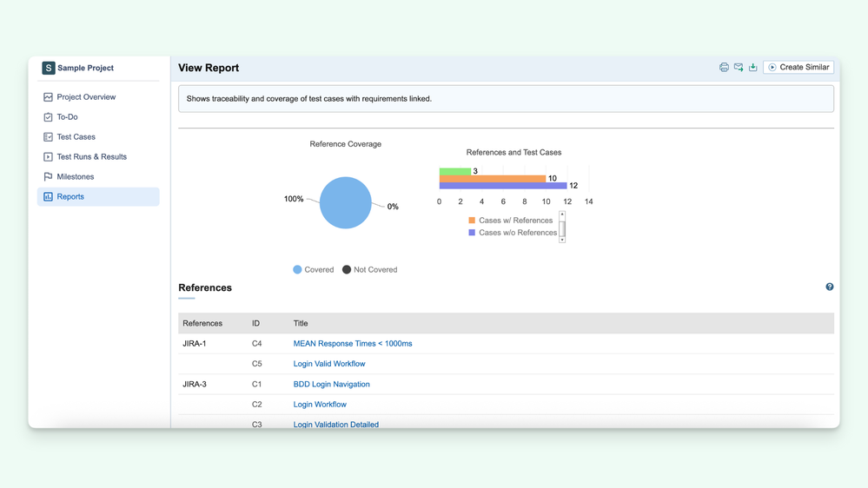Screen dimensions: 868x488
Task: Select the Reports menu item
Action: pos(98,197)
